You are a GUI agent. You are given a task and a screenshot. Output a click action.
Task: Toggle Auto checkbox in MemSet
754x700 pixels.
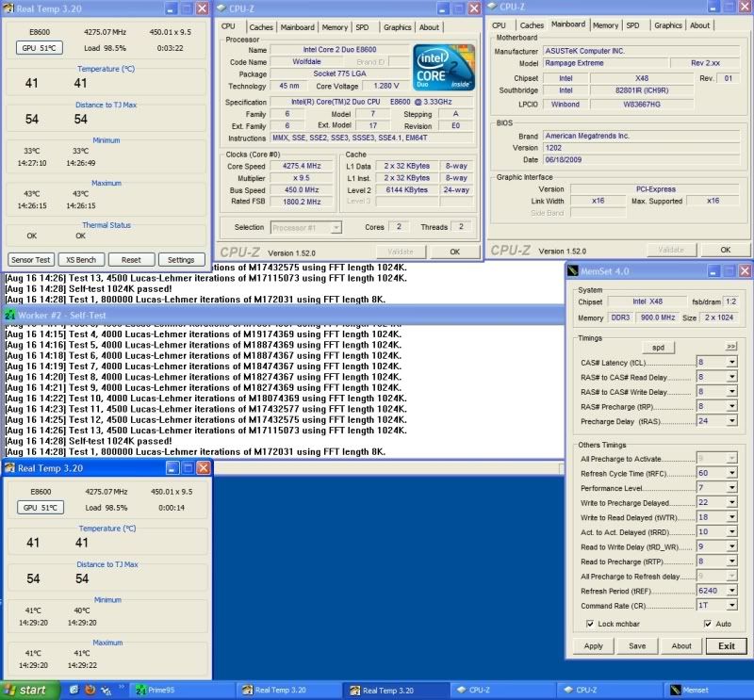click(708, 624)
